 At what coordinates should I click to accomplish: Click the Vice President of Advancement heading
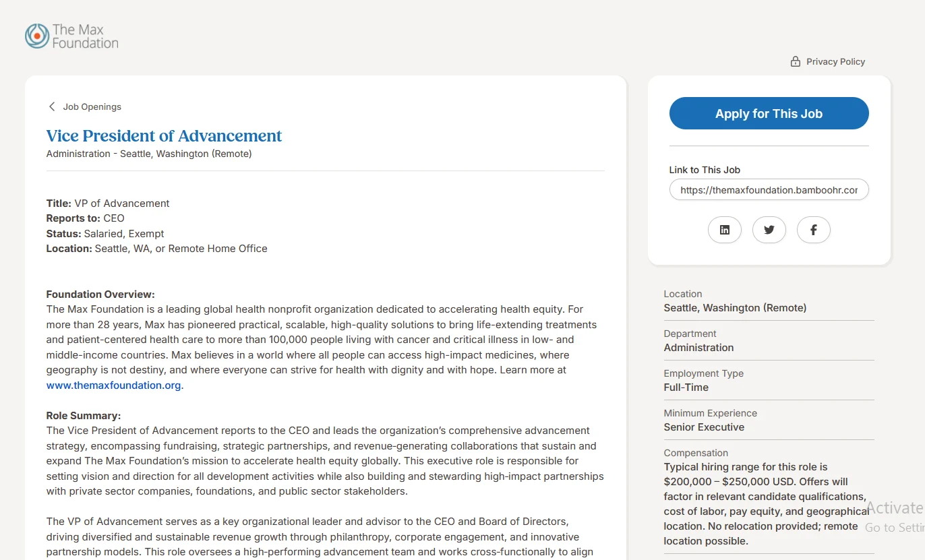[164, 135]
